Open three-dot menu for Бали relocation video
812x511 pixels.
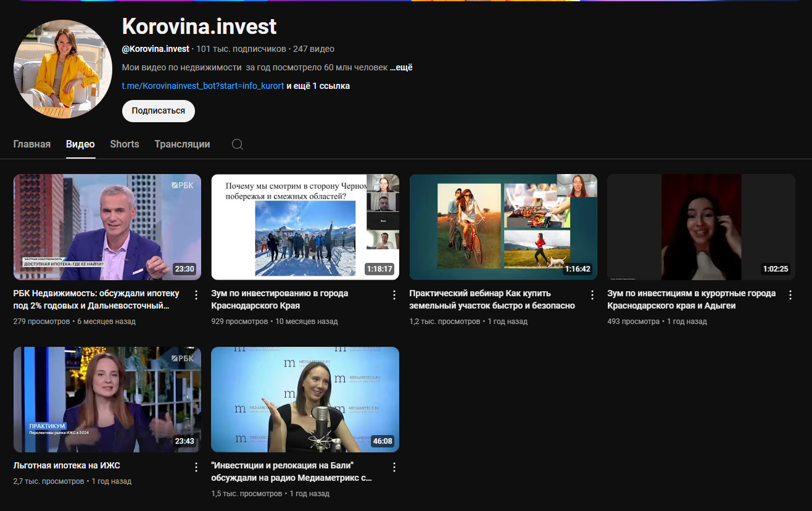tap(394, 467)
